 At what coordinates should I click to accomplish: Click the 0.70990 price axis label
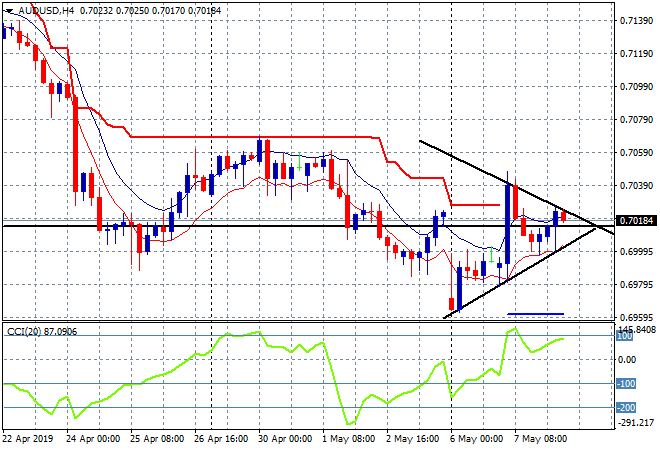(636, 87)
